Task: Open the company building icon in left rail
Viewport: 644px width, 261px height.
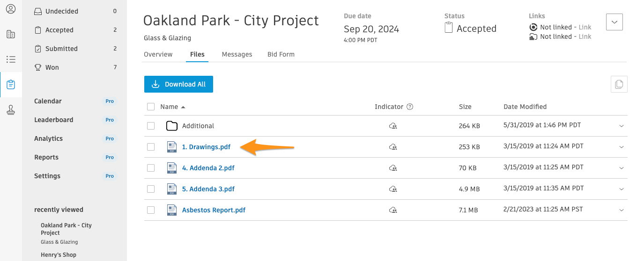Action: (11, 34)
